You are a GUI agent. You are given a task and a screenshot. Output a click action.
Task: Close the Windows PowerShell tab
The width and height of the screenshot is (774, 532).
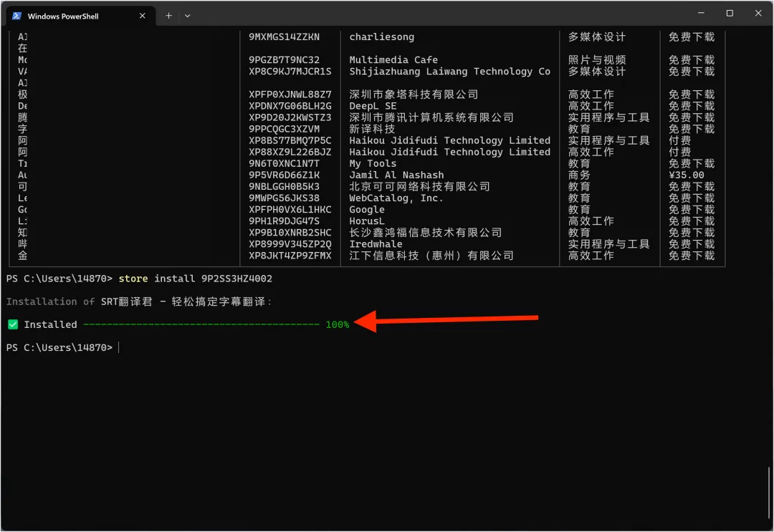[142, 16]
